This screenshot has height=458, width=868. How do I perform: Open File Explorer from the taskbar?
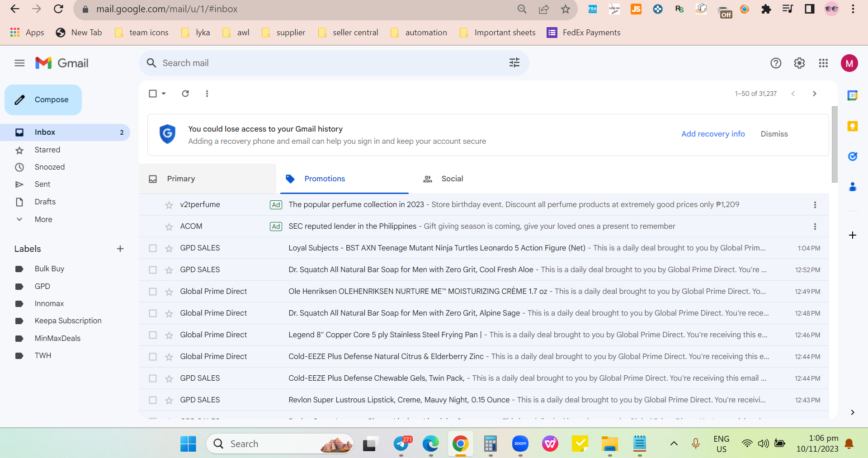tap(610, 444)
